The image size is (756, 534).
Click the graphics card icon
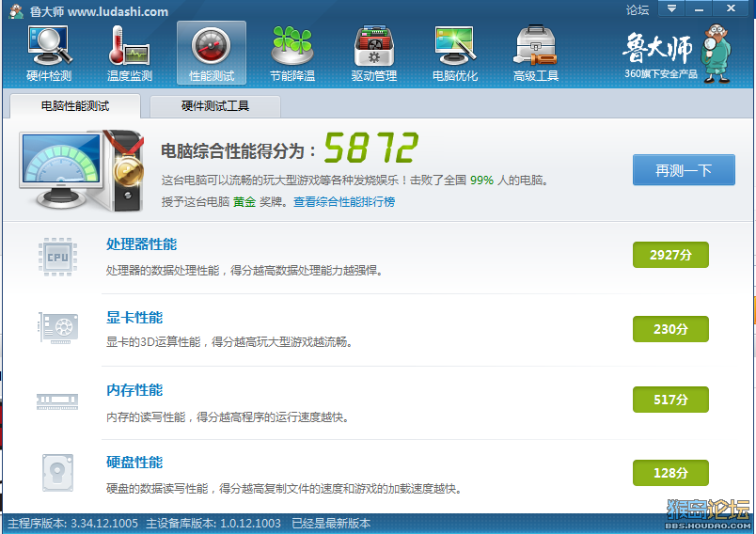[x=58, y=328]
